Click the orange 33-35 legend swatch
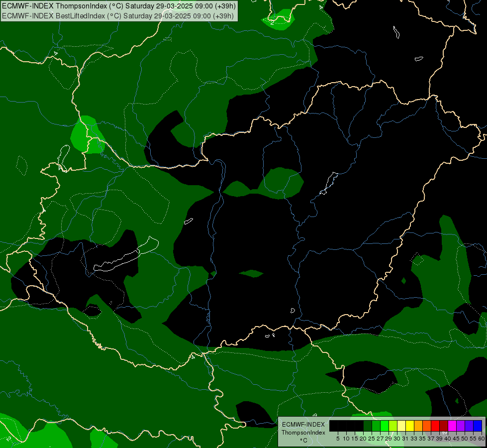Image resolution: width=487 pixels, height=448 pixels. tap(418, 426)
